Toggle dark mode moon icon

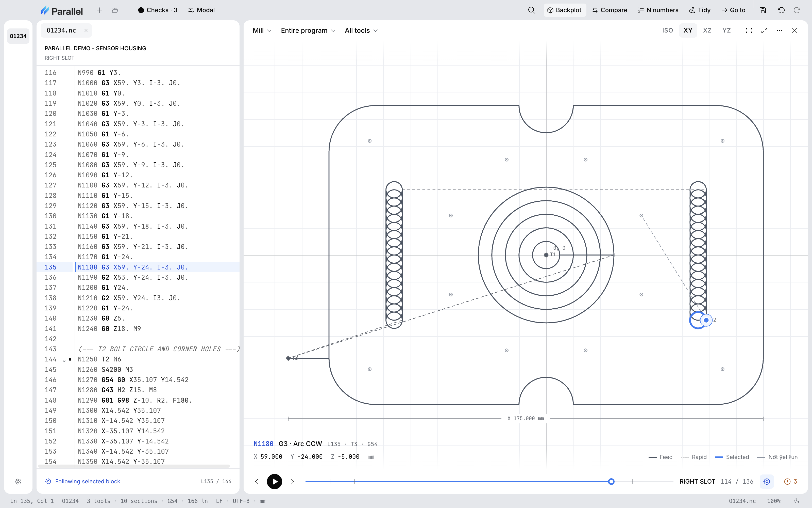[x=797, y=501]
